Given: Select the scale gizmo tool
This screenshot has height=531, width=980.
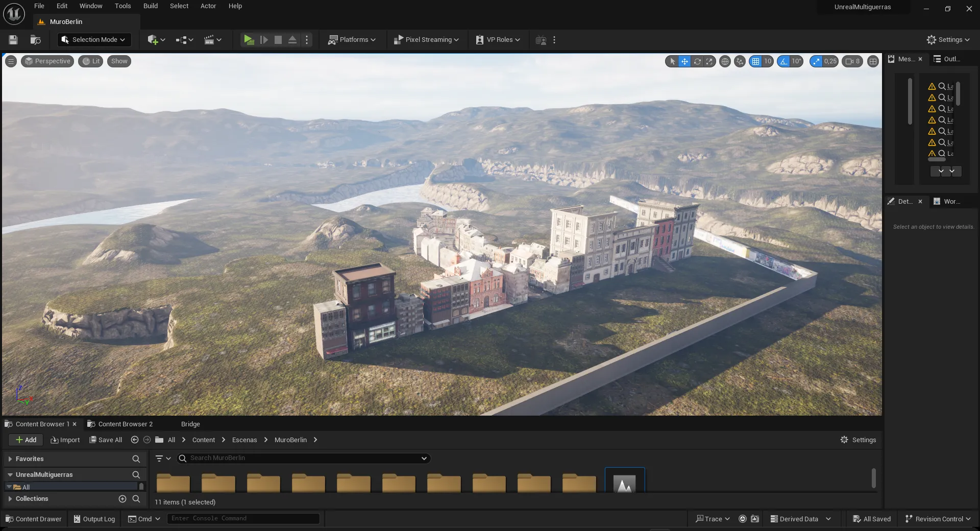Looking at the screenshot, I should (x=709, y=61).
